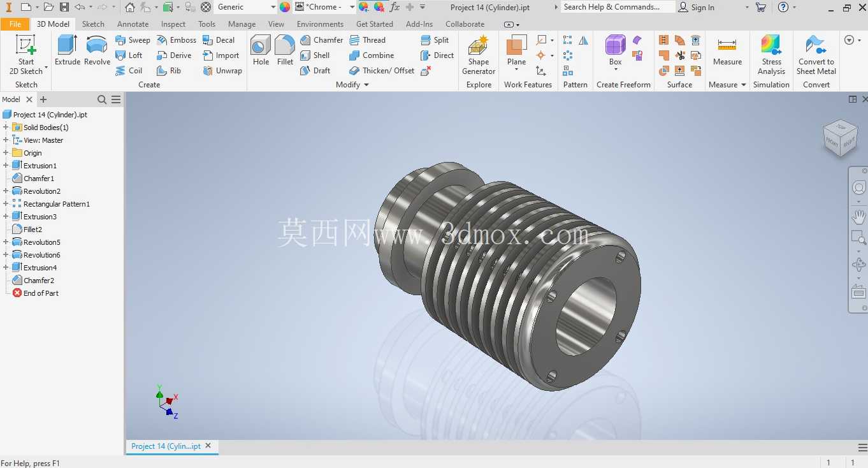
Task: Choose the Sweep tool
Action: pos(133,40)
